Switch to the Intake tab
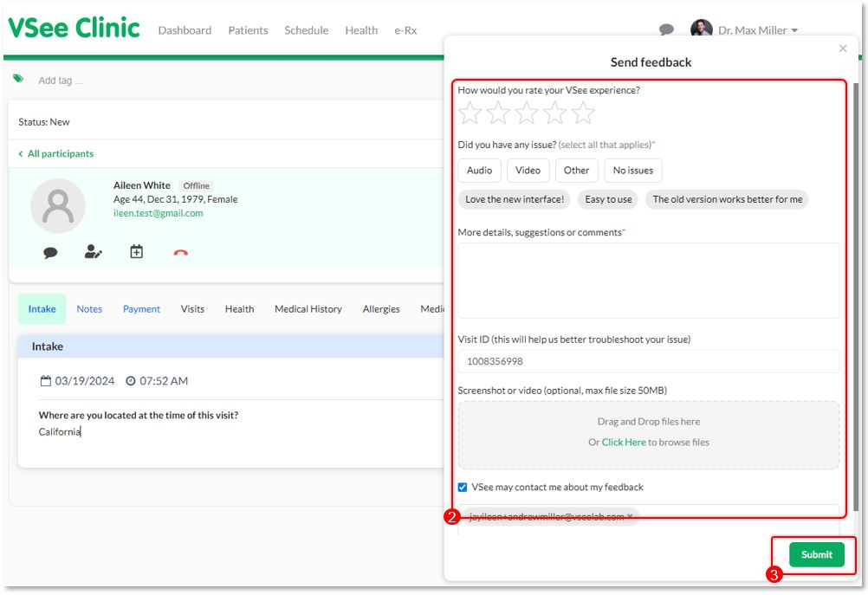 [x=42, y=309]
